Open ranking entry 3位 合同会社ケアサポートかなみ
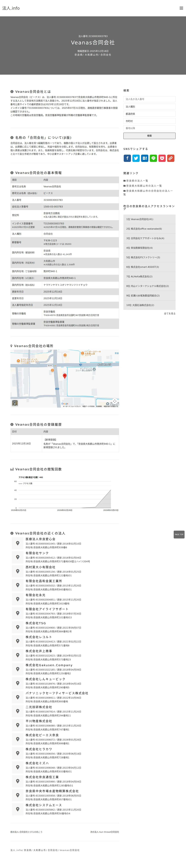The height and width of the screenshot is (868, 186). (x=149, y=238)
